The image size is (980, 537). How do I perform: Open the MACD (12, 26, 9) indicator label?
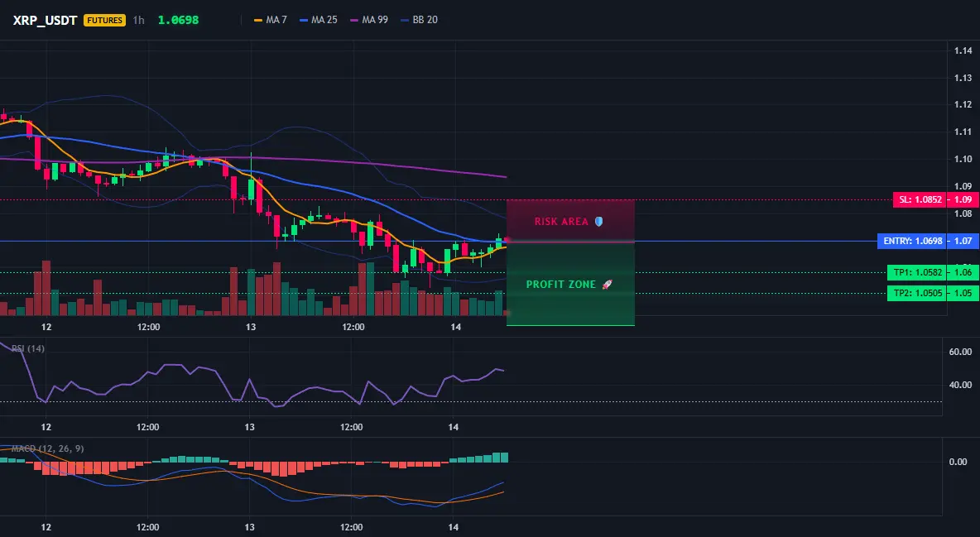(x=47, y=448)
